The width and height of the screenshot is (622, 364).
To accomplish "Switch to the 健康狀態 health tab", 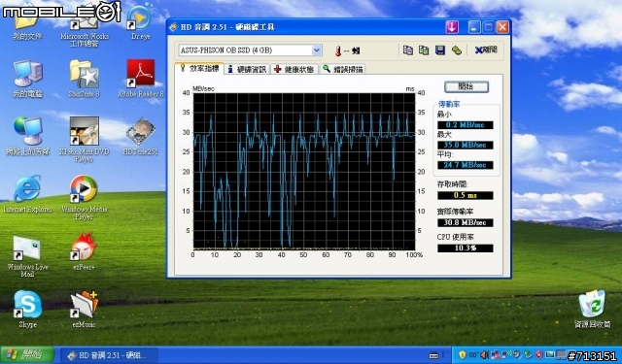I will (294, 69).
